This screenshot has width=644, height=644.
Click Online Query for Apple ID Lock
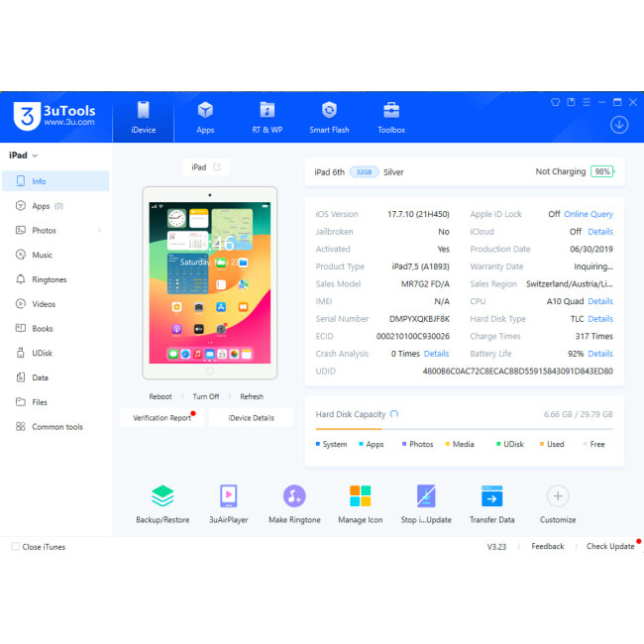(x=589, y=214)
